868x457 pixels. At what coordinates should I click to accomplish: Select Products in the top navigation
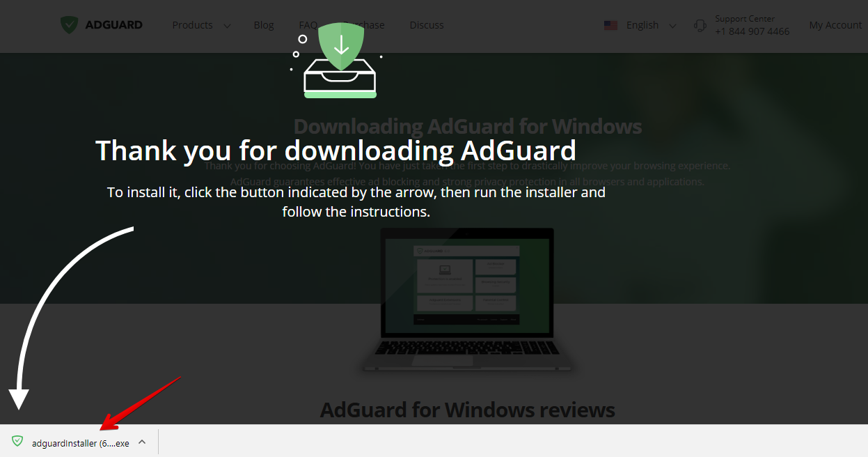192,25
